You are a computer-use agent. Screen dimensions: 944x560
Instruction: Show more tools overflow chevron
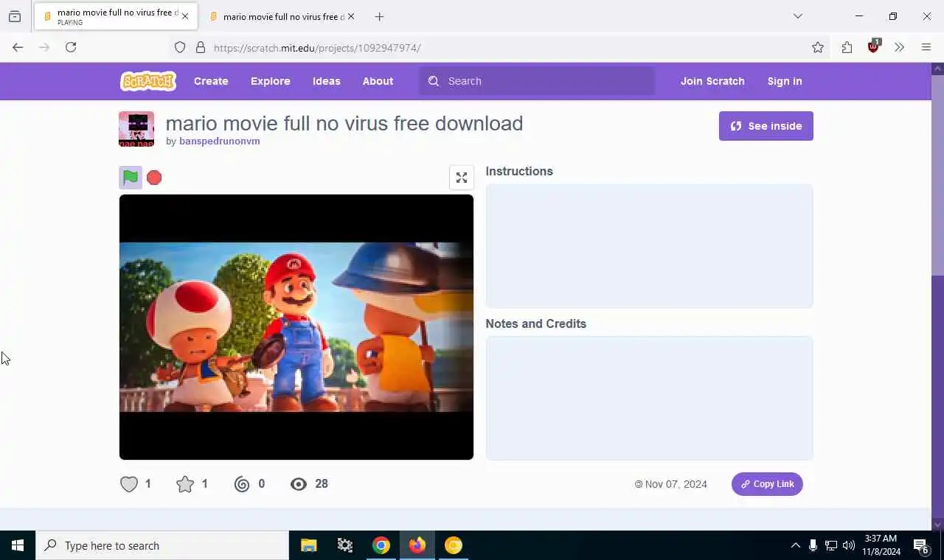click(899, 47)
